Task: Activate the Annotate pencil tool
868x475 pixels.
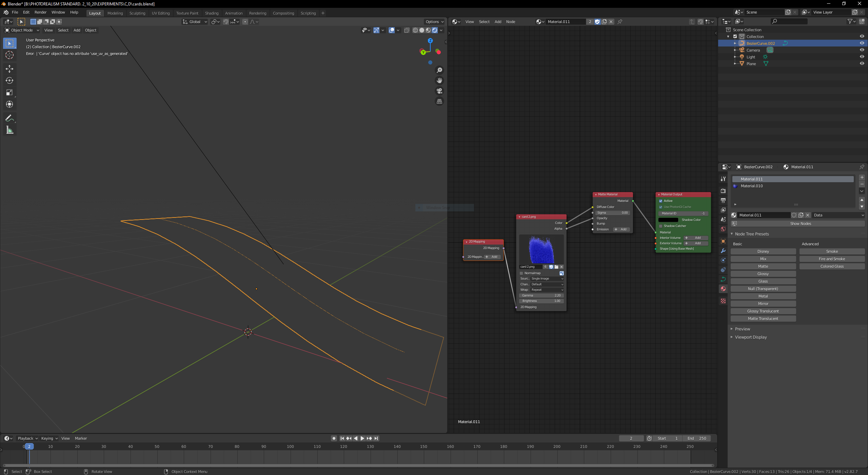Action: [x=9, y=118]
